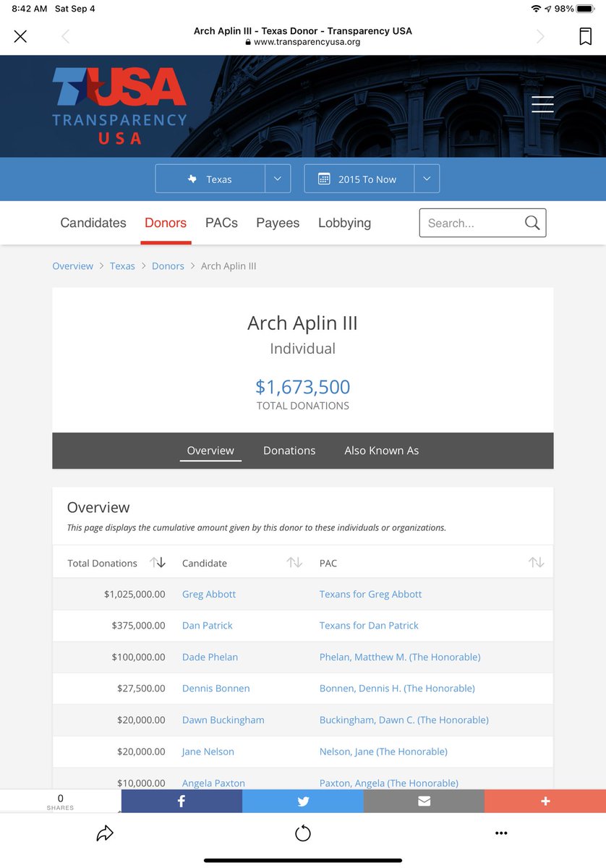Open Bonnen, Dennis H. PAC link
The image size is (606, 868).
point(397,688)
